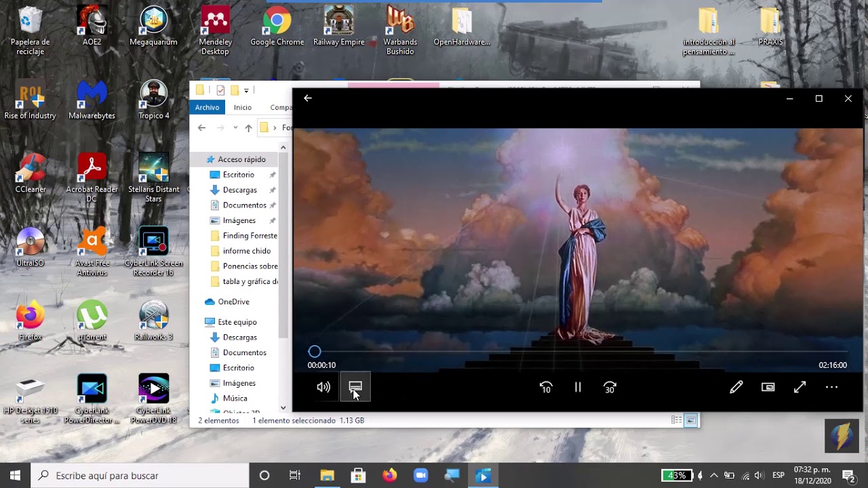868x488 pixels.
Task: Select µTorrent desktop shortcut
Action: coord(92,321)
